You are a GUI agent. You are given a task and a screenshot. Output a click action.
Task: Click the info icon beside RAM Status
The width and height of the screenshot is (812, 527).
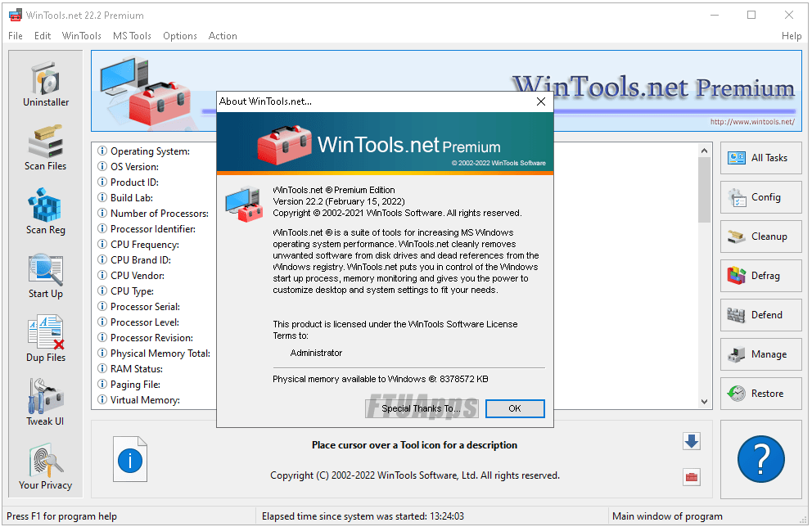click(102, 368)
